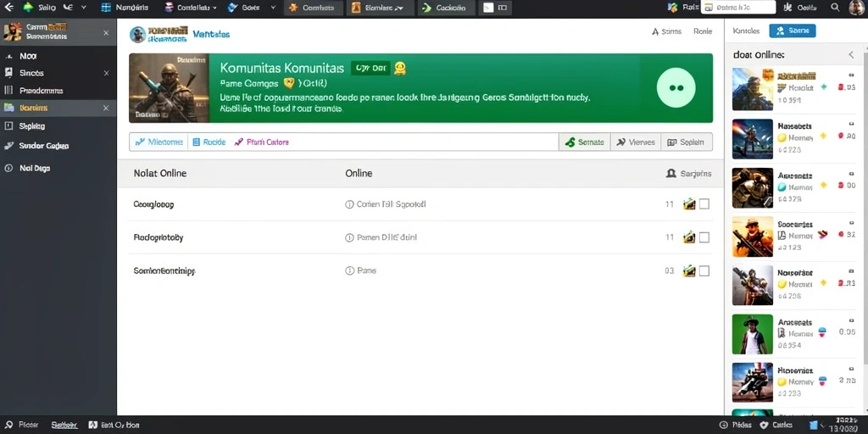Collapse the Online panel with chevron
This screenshot has height=434, width=868.
click(851, 55)
